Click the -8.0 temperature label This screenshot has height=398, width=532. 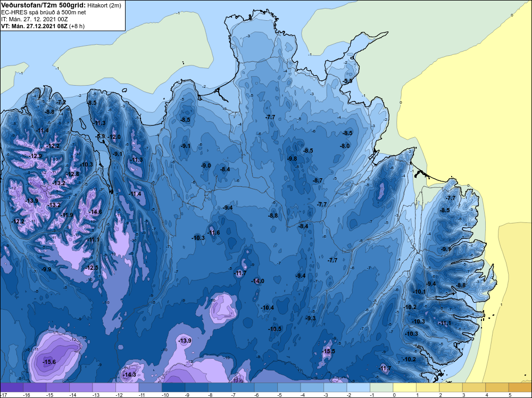[345, 146]
